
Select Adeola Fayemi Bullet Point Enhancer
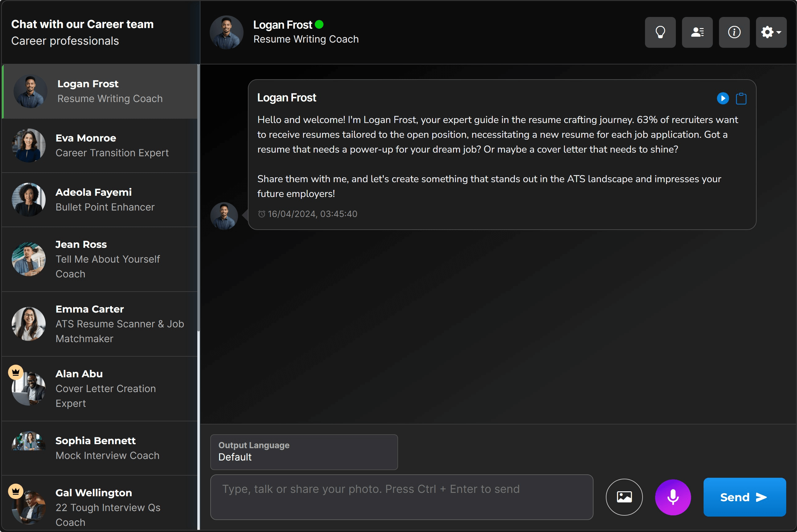coord(99,200)
